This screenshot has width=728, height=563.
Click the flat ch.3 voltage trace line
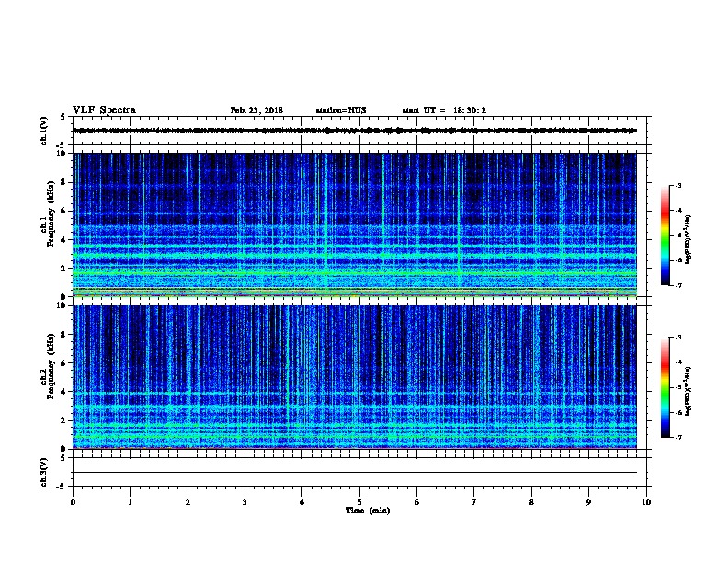point(355,473)
